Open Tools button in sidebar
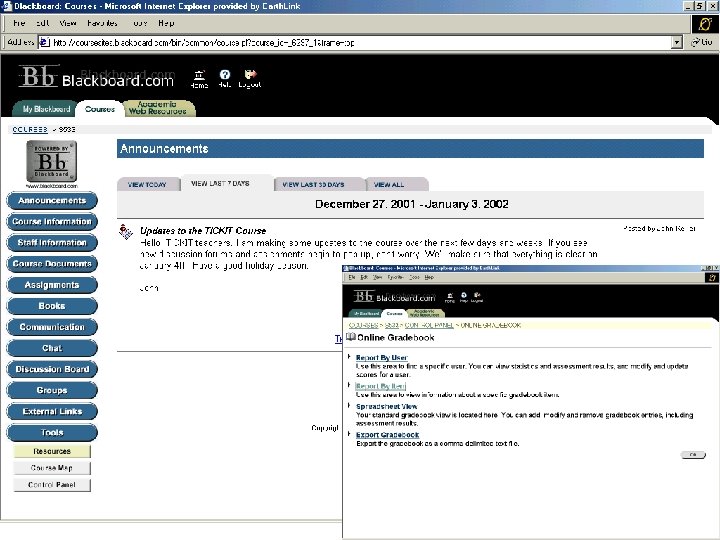The image size is (720, 540). point(52,433)
